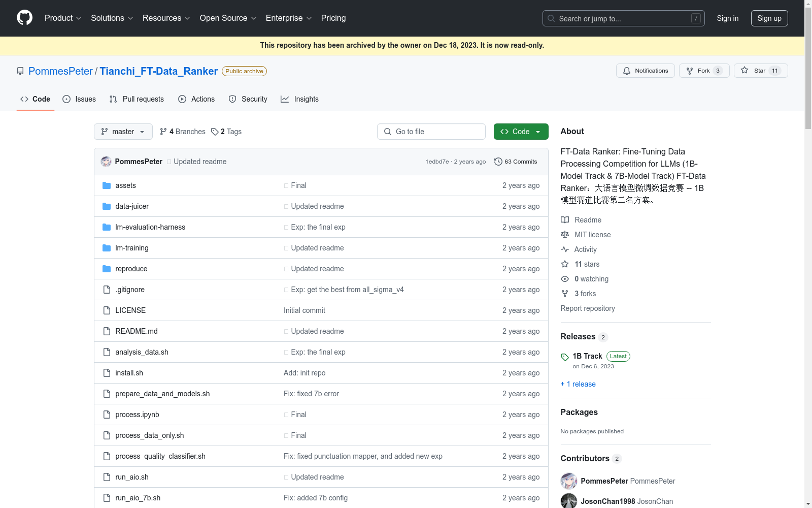Image resolution: width=812 pixels, height=508 pixels.
Task: Open the process_data_only.sh file
Action: [x=150, y=435]
